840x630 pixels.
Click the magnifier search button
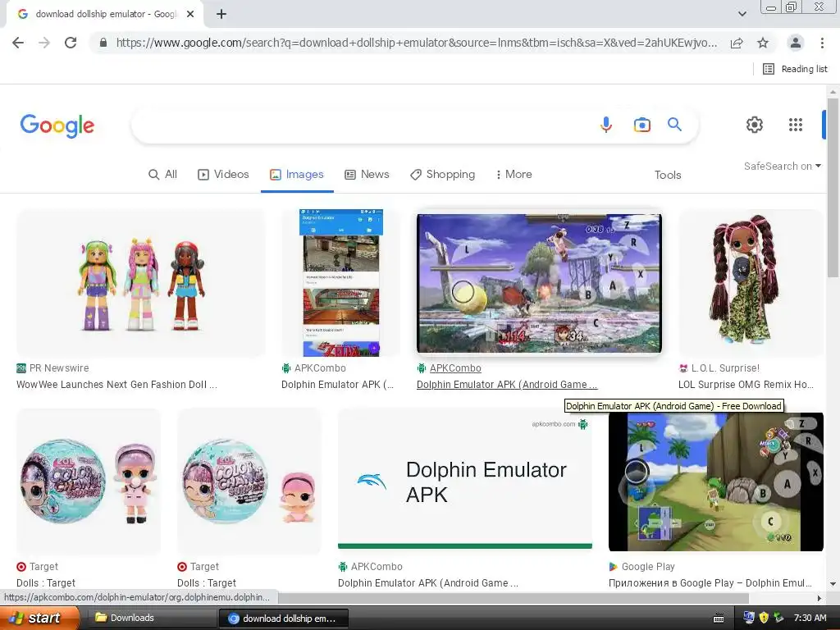pyautogui.click(x=674, y=125)
